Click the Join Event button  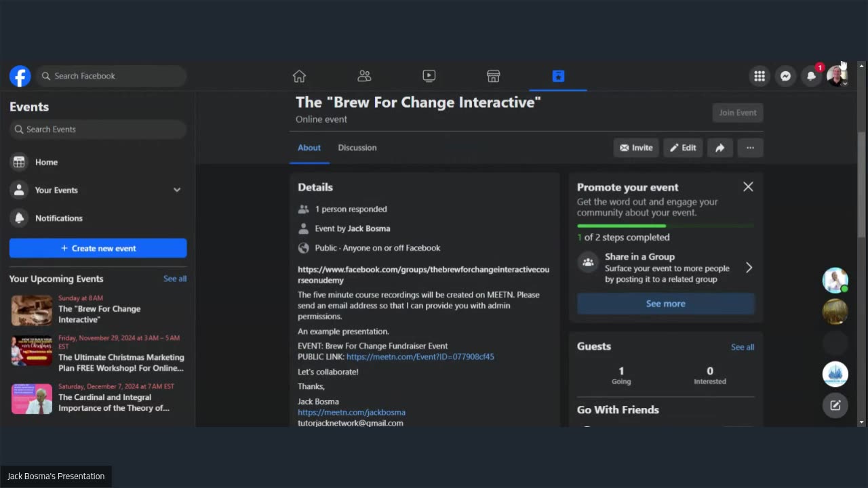point(738,113)
